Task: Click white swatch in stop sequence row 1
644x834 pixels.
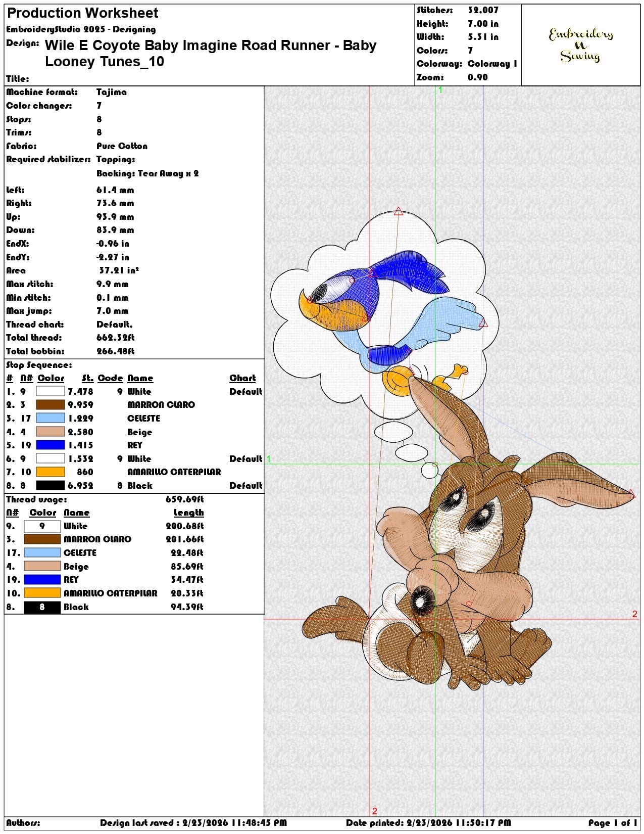Action: [51, 391]
